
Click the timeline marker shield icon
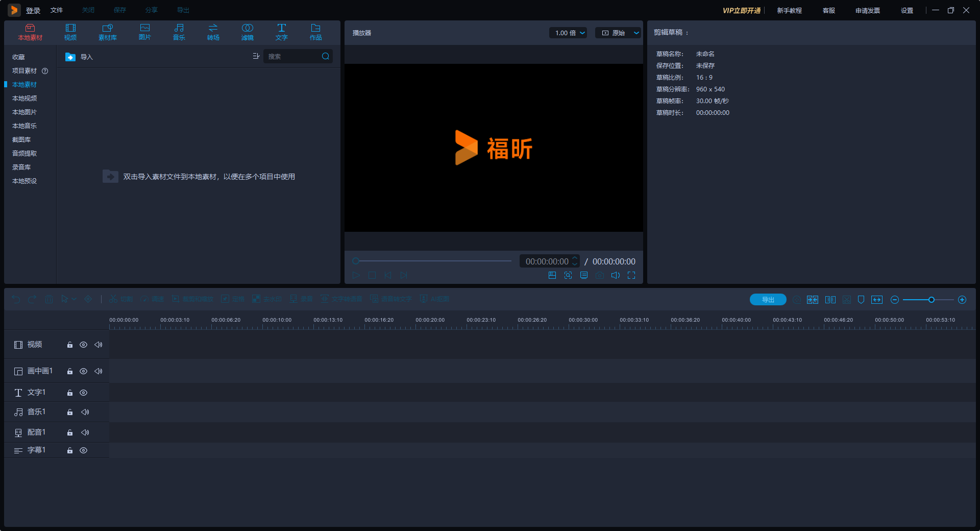pos(861,300)
